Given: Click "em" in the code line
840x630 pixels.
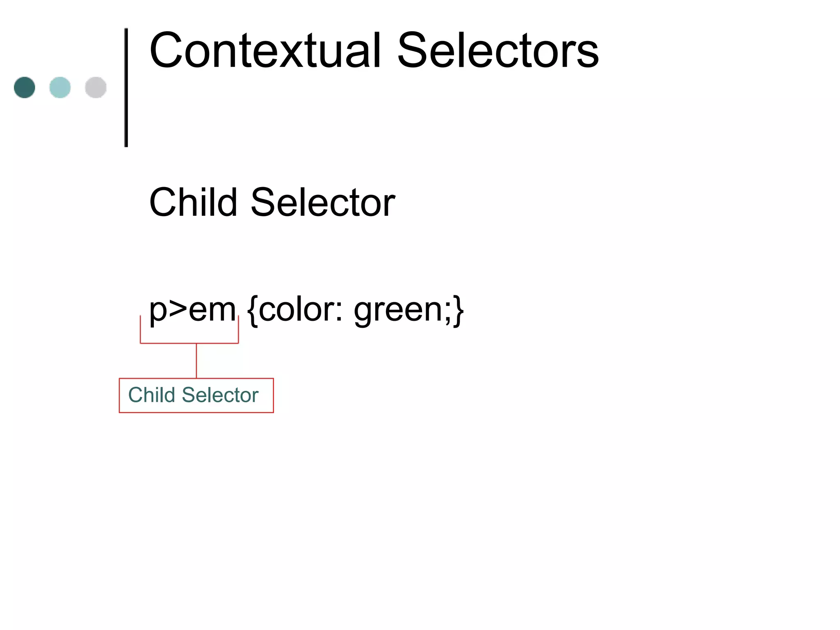Looking at the screenshot, I should [212, 310].
